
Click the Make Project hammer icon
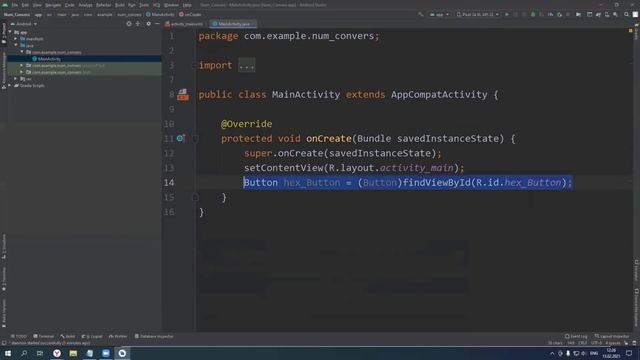[421, 14]
